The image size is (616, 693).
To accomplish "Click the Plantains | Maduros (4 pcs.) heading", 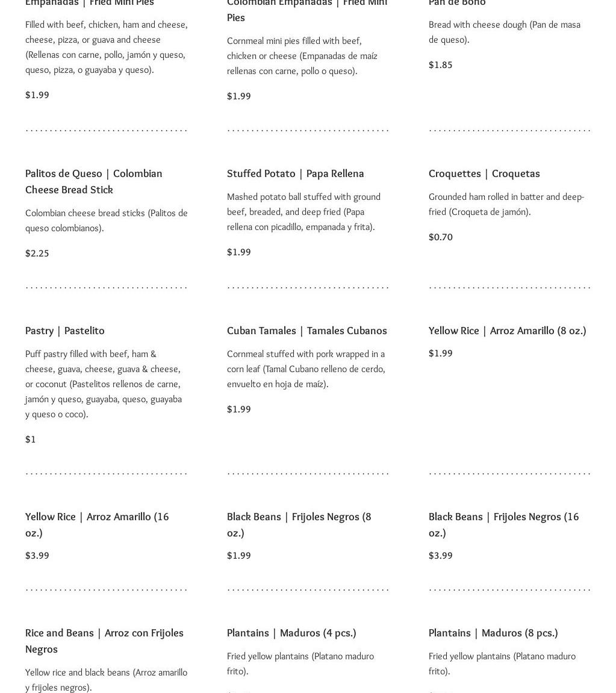I will coord(291,633).
